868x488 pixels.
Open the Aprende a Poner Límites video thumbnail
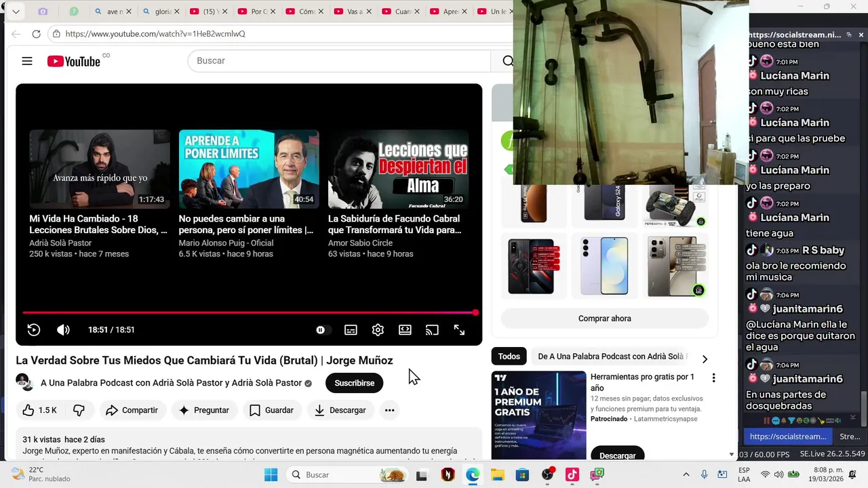pyautogui.click(x=249, y=169)
